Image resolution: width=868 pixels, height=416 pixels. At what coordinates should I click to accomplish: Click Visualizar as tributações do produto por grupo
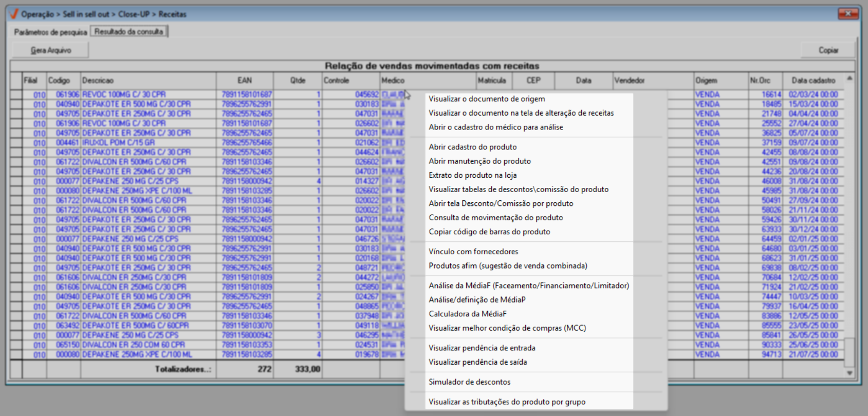(x=507, y=402)
